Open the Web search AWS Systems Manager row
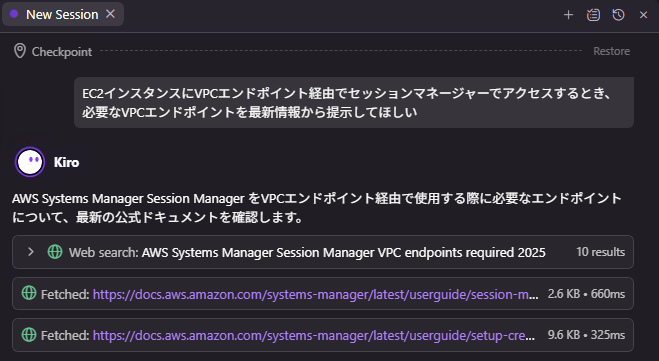The image size is (659, 361). tap(323, 252)
